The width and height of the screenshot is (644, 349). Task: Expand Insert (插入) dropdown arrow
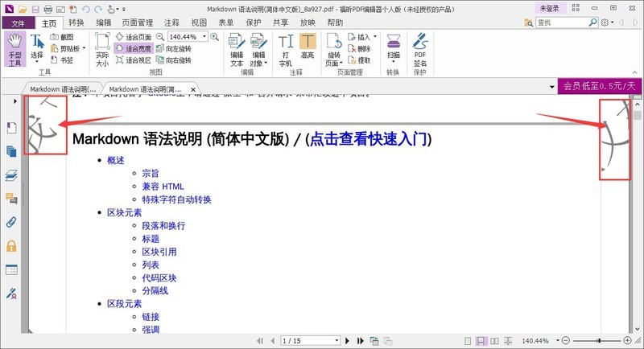[x=375, y=37]
